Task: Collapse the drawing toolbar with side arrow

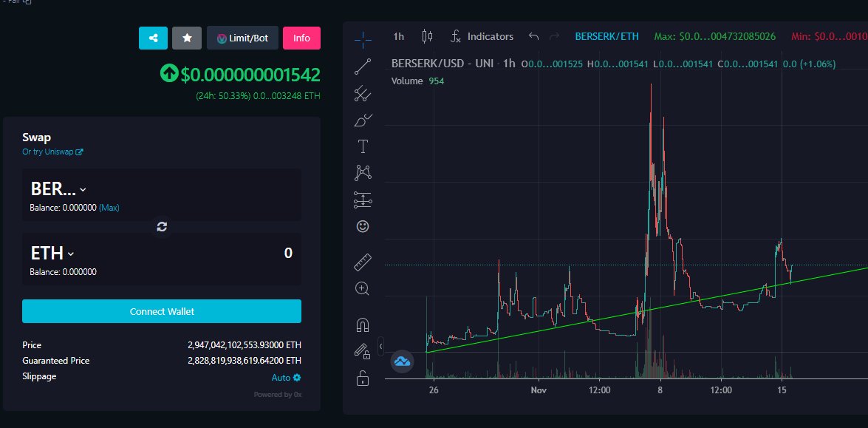Action: 380,347
